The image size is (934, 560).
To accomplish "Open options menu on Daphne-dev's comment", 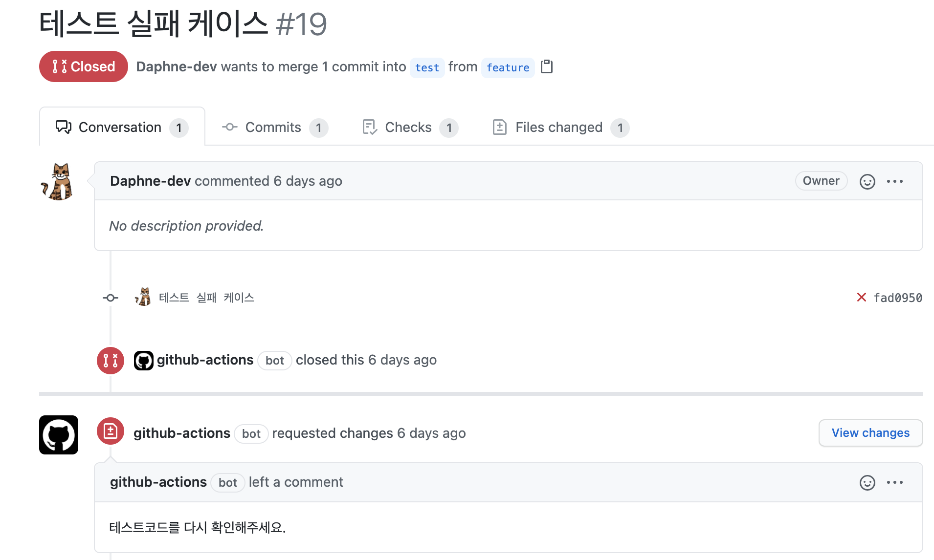I will click(894, 181).
